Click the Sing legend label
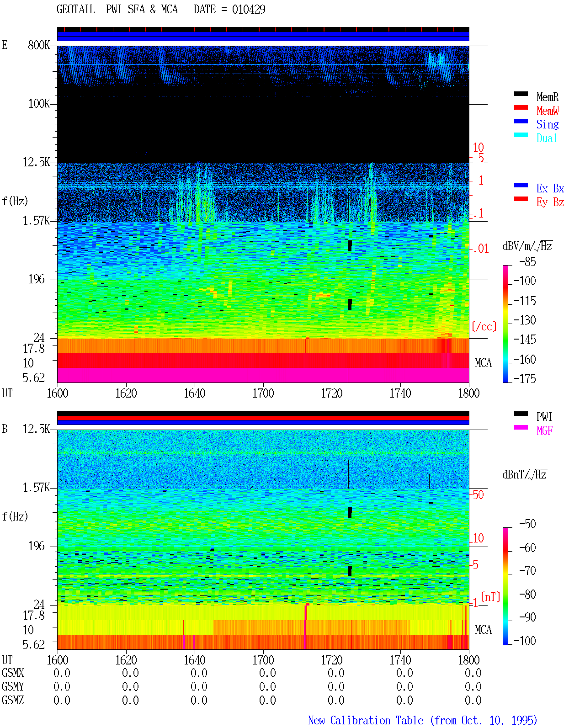Viewport: 585px width, 728px height. coord(548,124)
